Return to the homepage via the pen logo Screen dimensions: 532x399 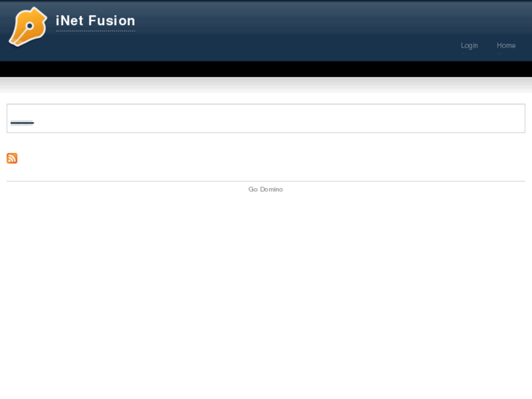tap(28, 27)
